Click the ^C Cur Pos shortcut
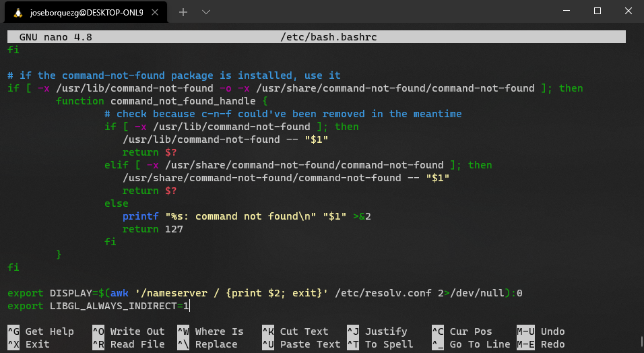The image size is (644, 353). [462, 331]
